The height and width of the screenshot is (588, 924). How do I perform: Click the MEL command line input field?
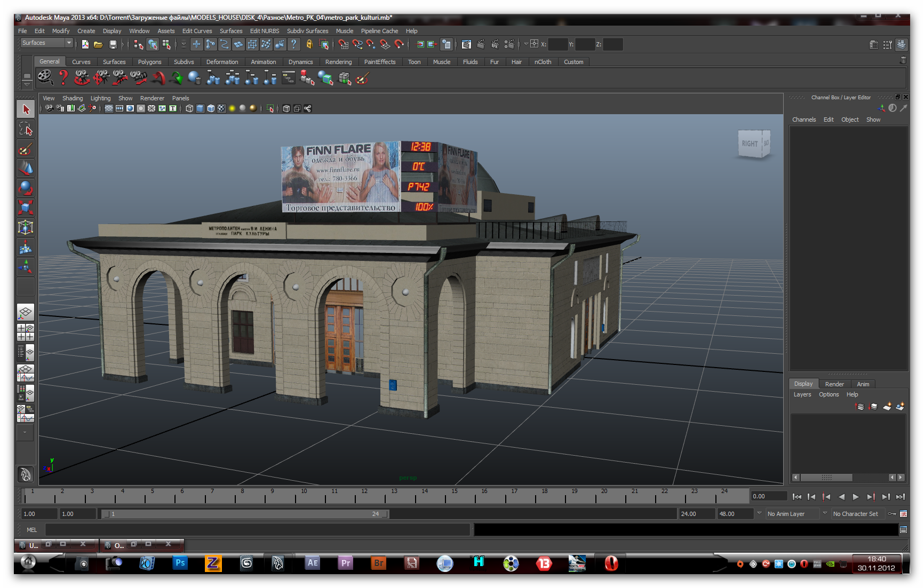[x=257, y=530]
